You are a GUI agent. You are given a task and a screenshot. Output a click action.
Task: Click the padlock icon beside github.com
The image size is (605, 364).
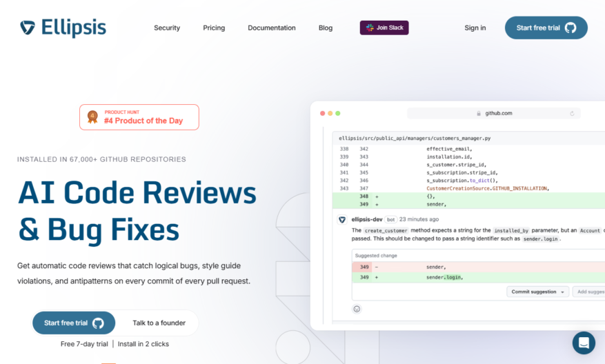coord(479,113)
